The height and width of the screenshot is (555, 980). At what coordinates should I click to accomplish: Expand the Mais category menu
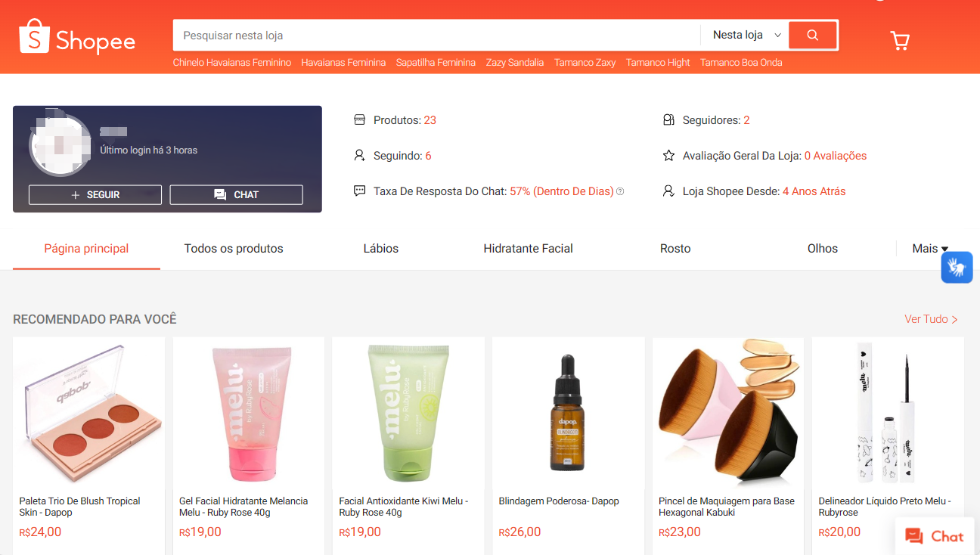pyautogui.click(x=930, y=248)
